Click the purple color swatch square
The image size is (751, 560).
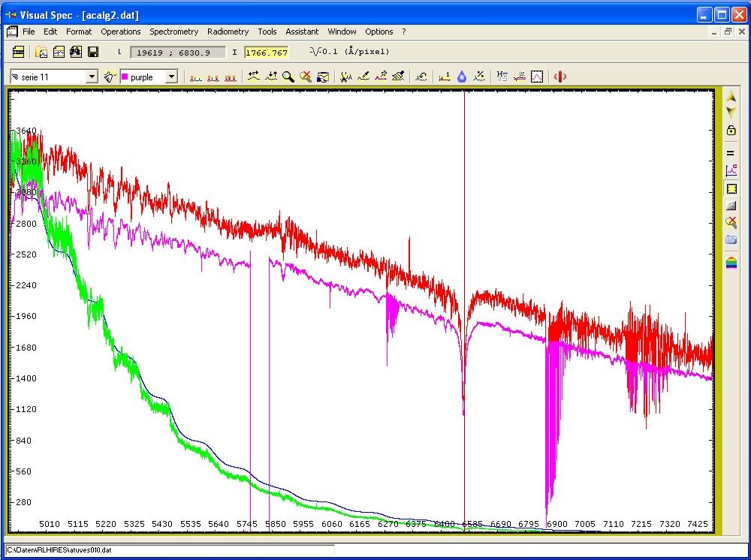[125, 77]
